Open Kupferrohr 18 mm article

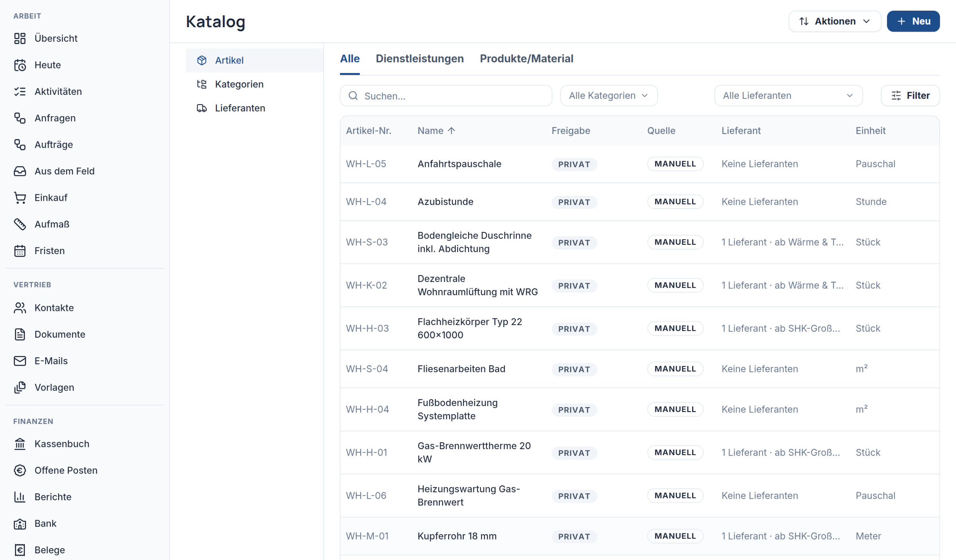(x=457, y=536)
